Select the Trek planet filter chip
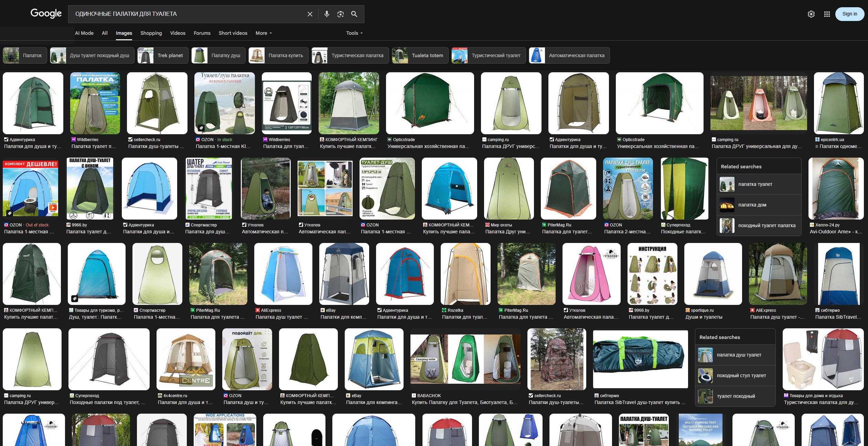Screen dimensions: 868x446 point(163,55)
